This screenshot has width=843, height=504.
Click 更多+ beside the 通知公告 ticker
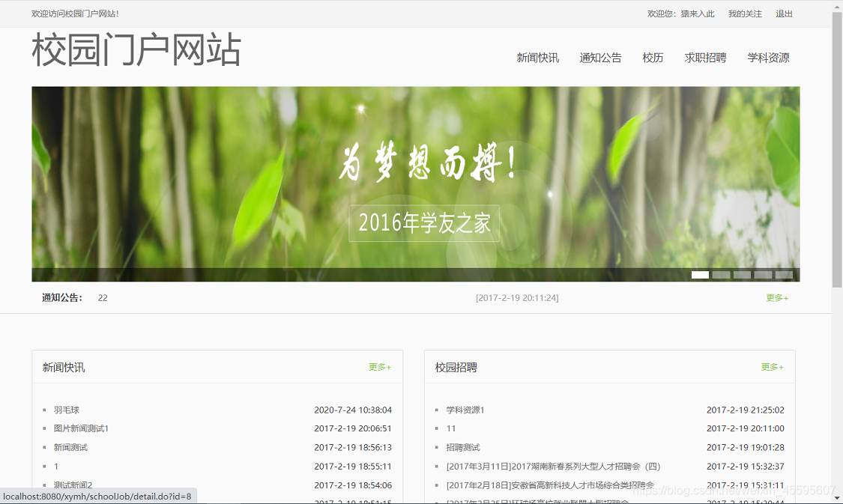tap(776, 297)
